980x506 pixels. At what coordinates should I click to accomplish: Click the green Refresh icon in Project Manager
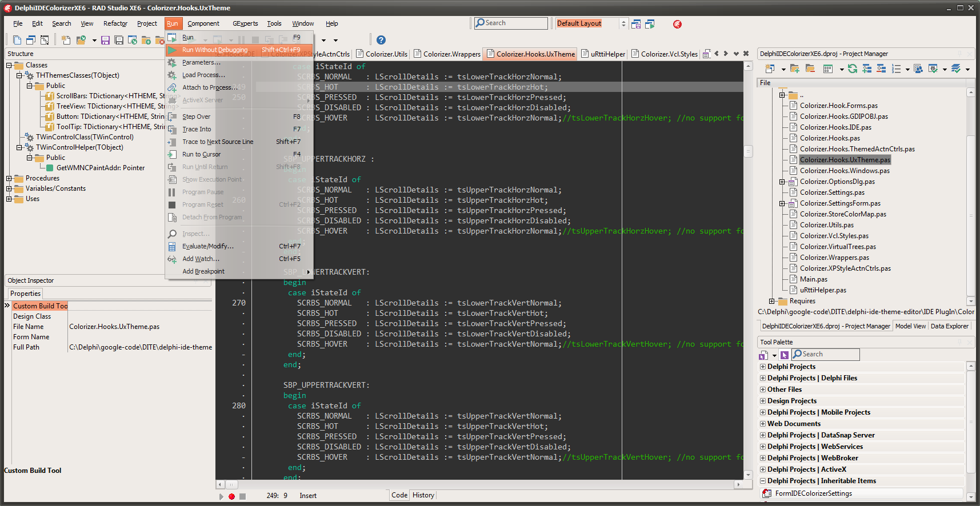pyautogui.click(x=853, y=69)
